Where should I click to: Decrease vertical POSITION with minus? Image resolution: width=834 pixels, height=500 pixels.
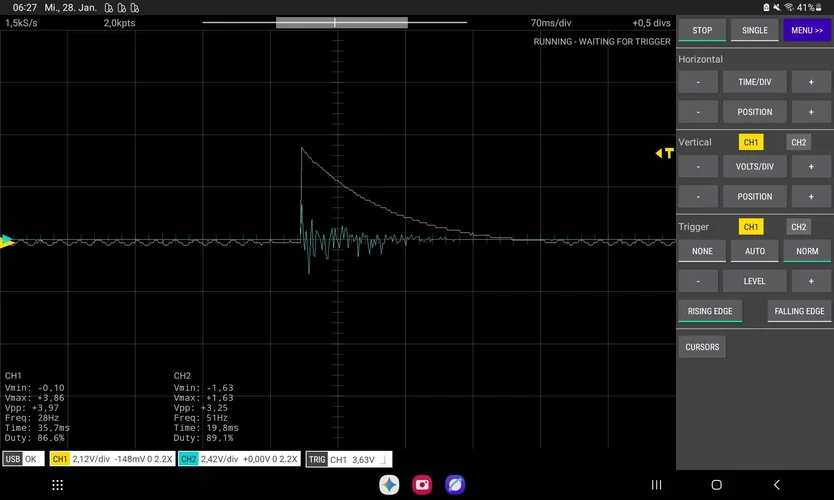[x=698, y=196]
